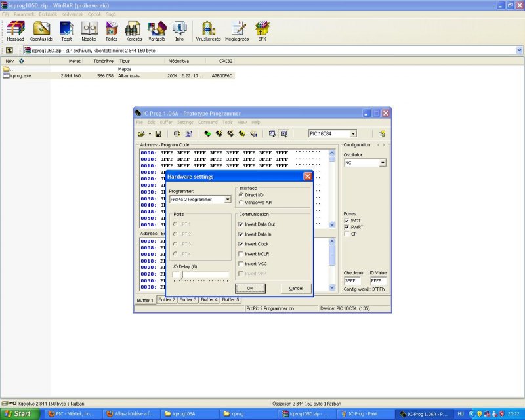Click the Program All lightning icon
Image resolution: width=525 pixels, height=420 pixels.
[x=219, y=134]
